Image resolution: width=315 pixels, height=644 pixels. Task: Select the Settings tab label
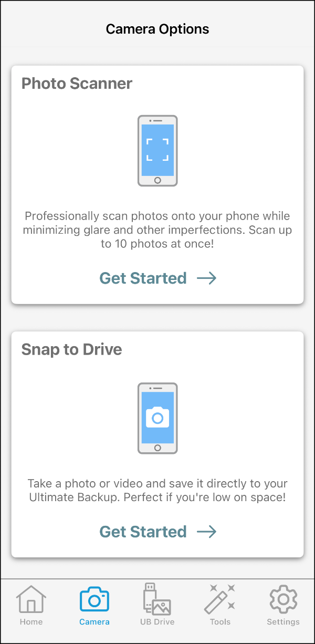coord(283,622)
